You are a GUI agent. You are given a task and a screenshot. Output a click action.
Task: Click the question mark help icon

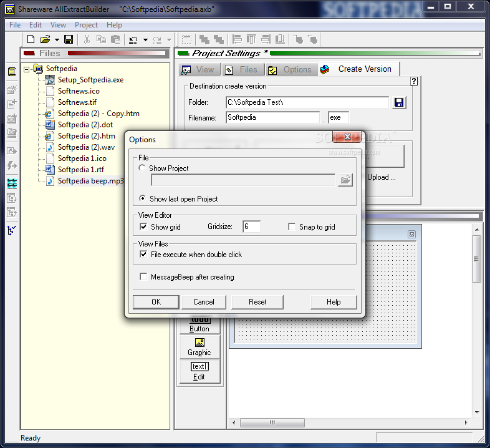(414, 81)
